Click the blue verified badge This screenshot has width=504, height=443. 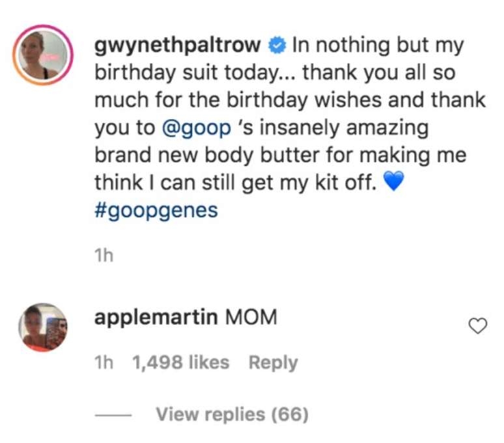tap(276, 46)
